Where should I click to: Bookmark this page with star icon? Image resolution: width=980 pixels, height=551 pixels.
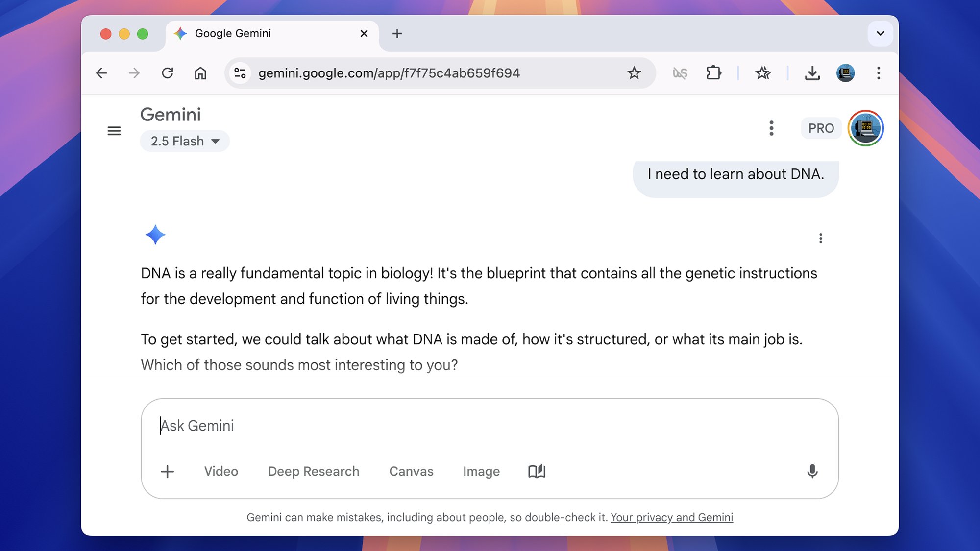pos(634,73)
